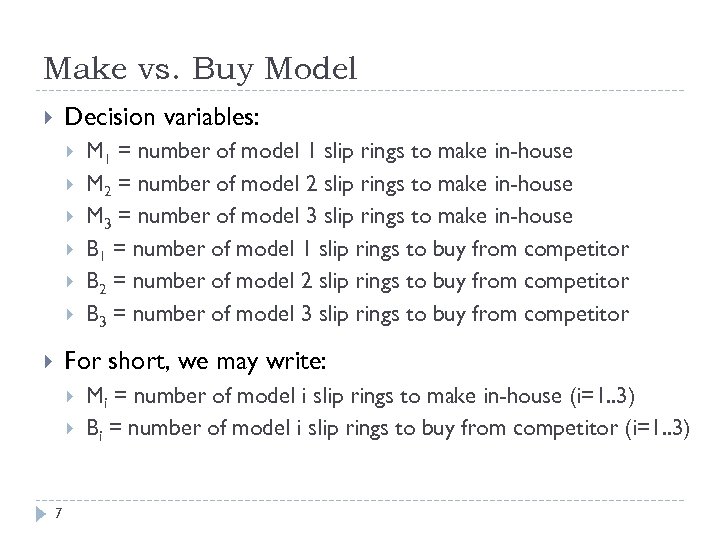Viewport: 720px width, 540px height.
Task: Click the bullet arrow before M3 line
Action: 73,216
